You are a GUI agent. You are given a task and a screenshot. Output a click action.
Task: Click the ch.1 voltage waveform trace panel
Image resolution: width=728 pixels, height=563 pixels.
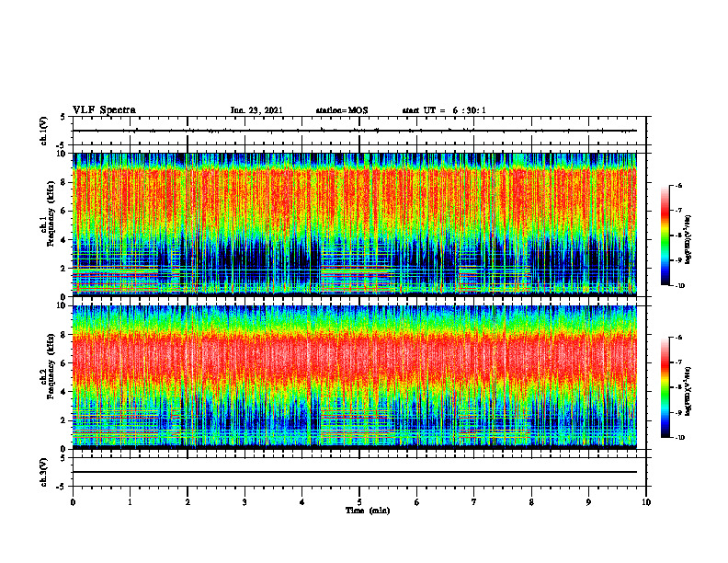coord(359,131)
